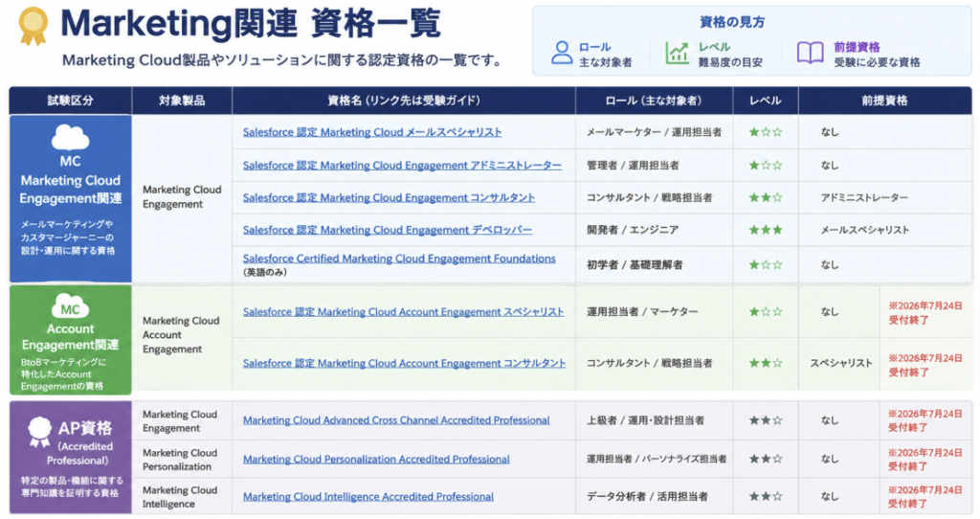Click the person role icon in legend
Screen dimensions: 980x519
pos(562,54)
